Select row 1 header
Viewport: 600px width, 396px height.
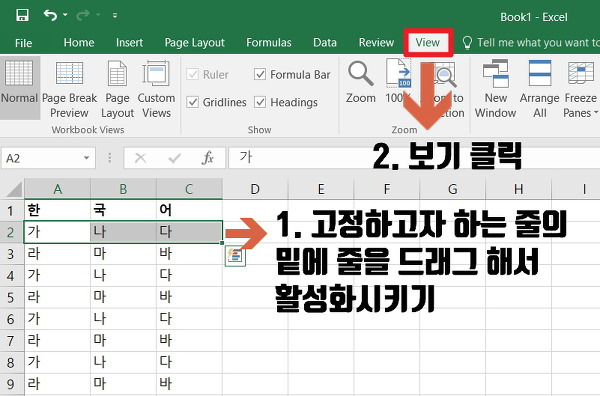coord(11,210)
